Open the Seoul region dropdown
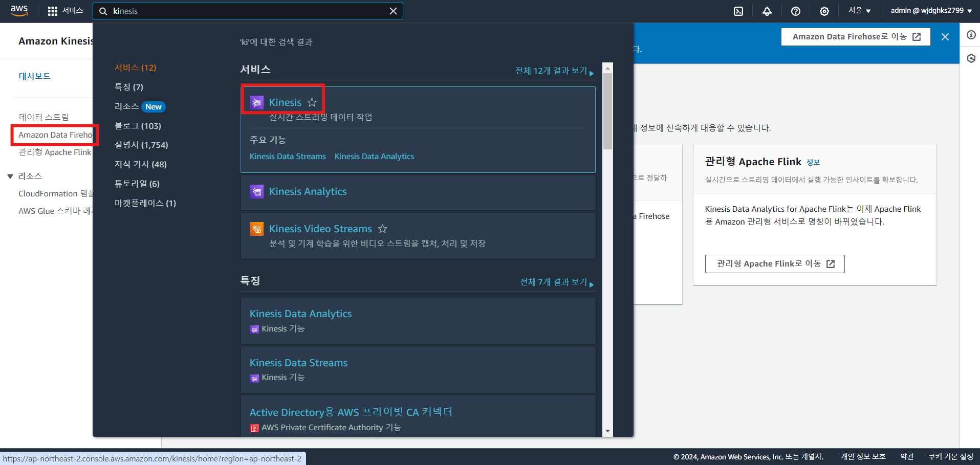This screenshot has width=980, height=465. pos(859,10)
